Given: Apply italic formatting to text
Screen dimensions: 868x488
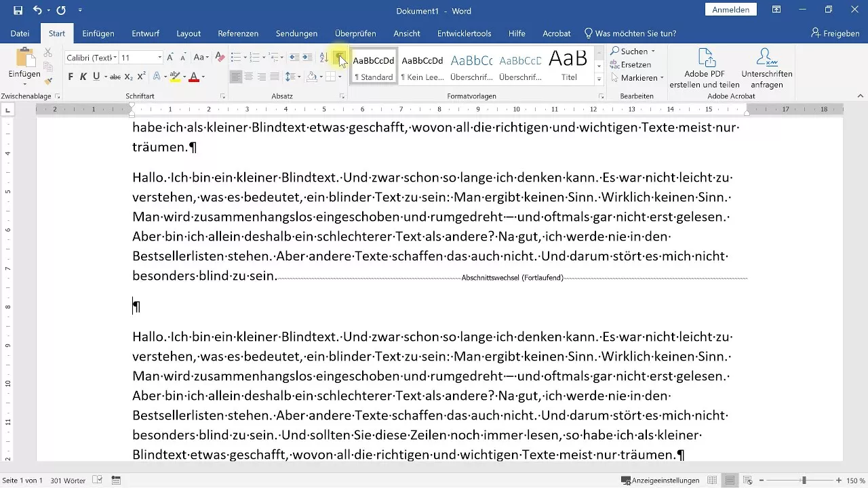Looking at the screenshot, I should pos(83,77).
